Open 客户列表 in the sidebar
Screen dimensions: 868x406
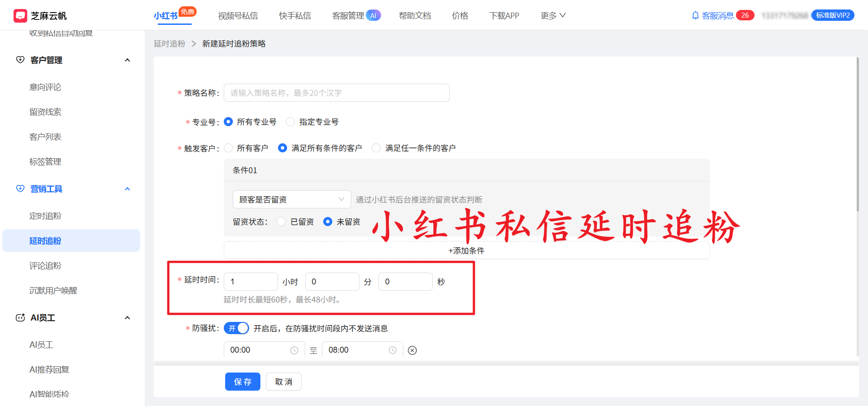coord(45,137)
